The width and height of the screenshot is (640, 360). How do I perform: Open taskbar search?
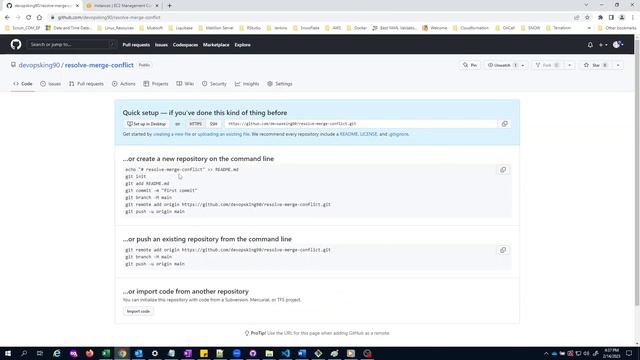(24, 353)
